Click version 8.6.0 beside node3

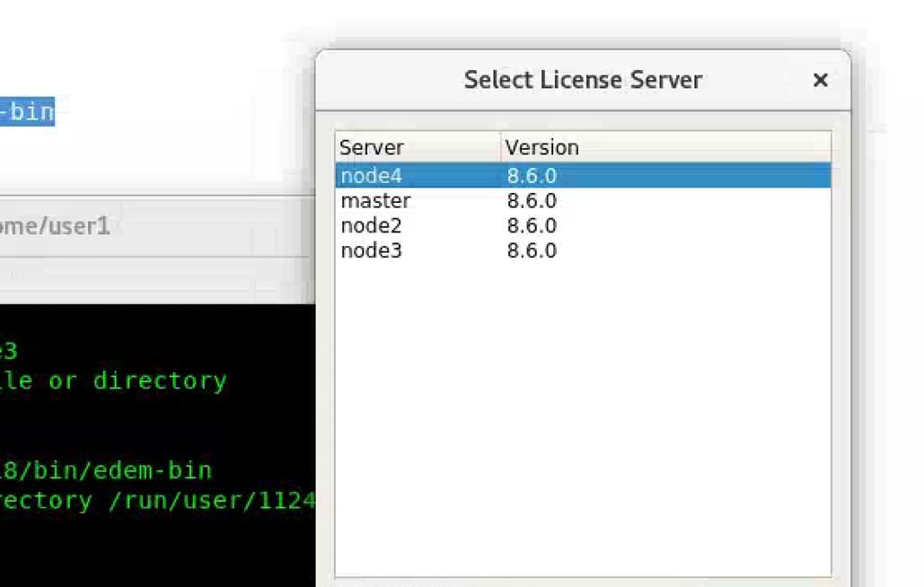pos(532,251)
